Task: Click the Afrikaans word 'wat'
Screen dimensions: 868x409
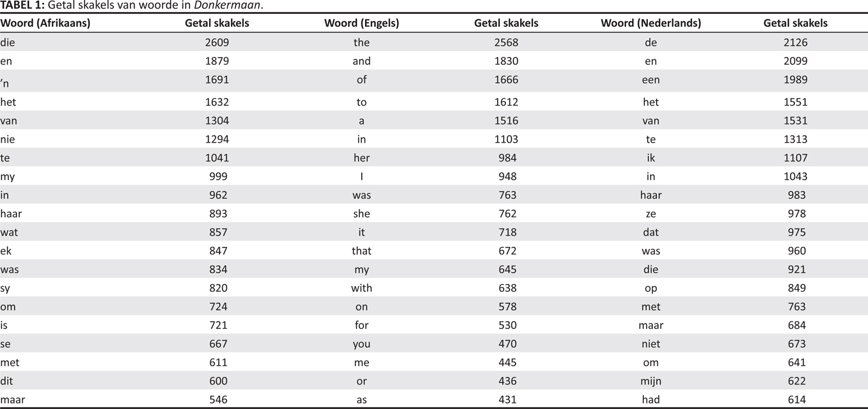Action: pos(8,232)
